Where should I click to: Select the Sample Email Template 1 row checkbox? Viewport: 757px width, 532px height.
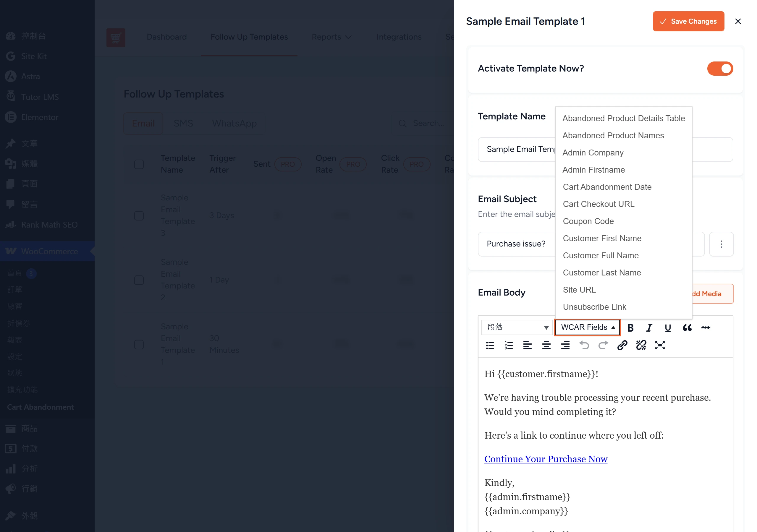(139, 344)
